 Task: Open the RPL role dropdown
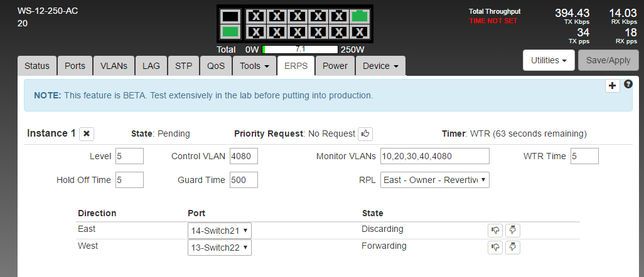tap(435, 180)
